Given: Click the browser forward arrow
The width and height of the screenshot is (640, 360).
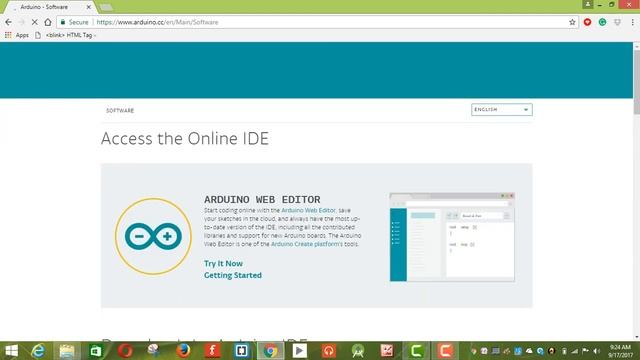Looking at the screenshot, I should coord(22,22).
